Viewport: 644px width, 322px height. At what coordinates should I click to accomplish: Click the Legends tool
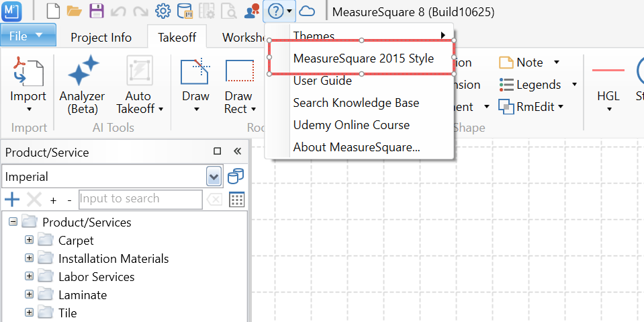click(530, 85)
